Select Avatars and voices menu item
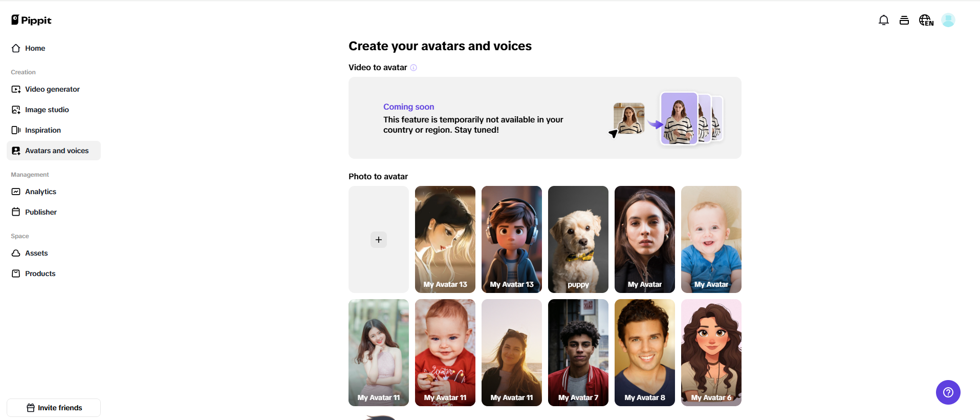Screen dimensions: 980x420 pos(56,151)
